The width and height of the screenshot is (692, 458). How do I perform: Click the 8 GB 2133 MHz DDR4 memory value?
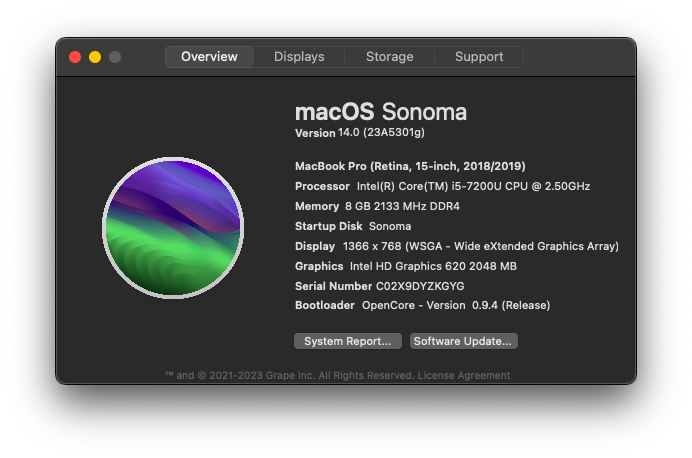(402, 206)
